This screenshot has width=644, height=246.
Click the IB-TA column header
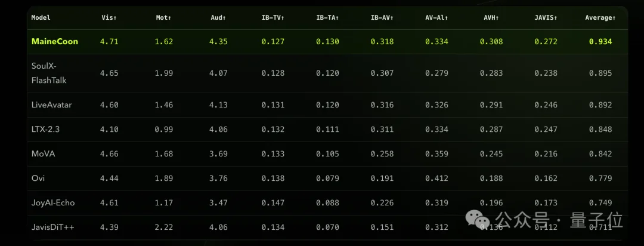[327, 18]
